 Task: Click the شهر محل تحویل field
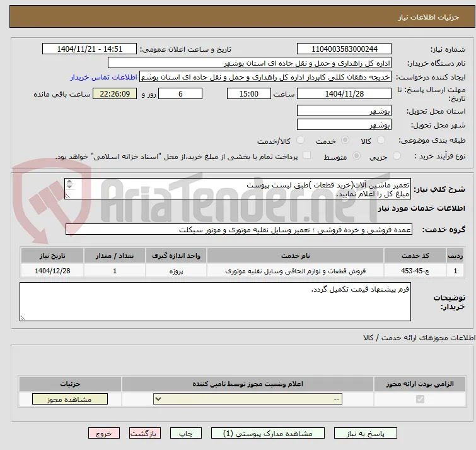(x=344, y=125)
